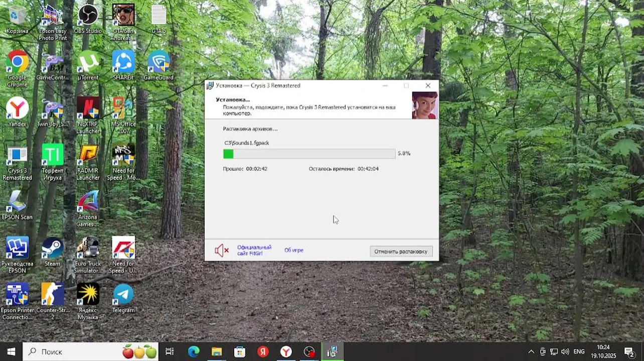The height and width of the screenshot is (361, 644).
Task: Open Microsoft Edge from taskbar
Action: pos(194,352)
